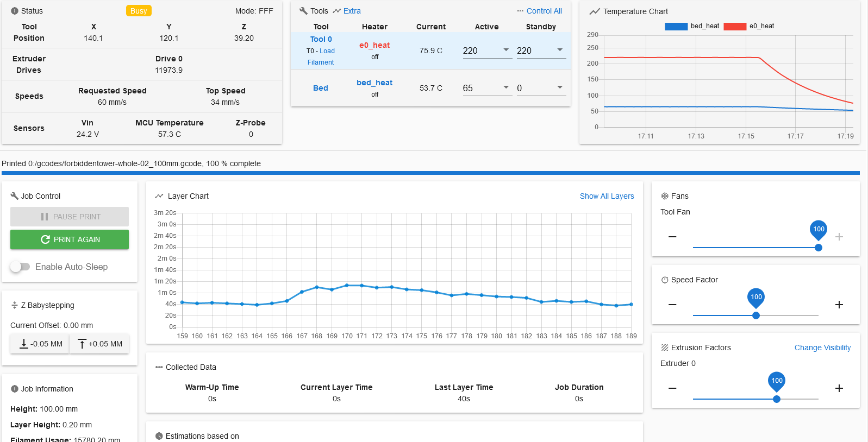Click the Last Layer Time value 40s
Image resolution: width=868 pixels, height=442 pixels.
pos(464,399)
